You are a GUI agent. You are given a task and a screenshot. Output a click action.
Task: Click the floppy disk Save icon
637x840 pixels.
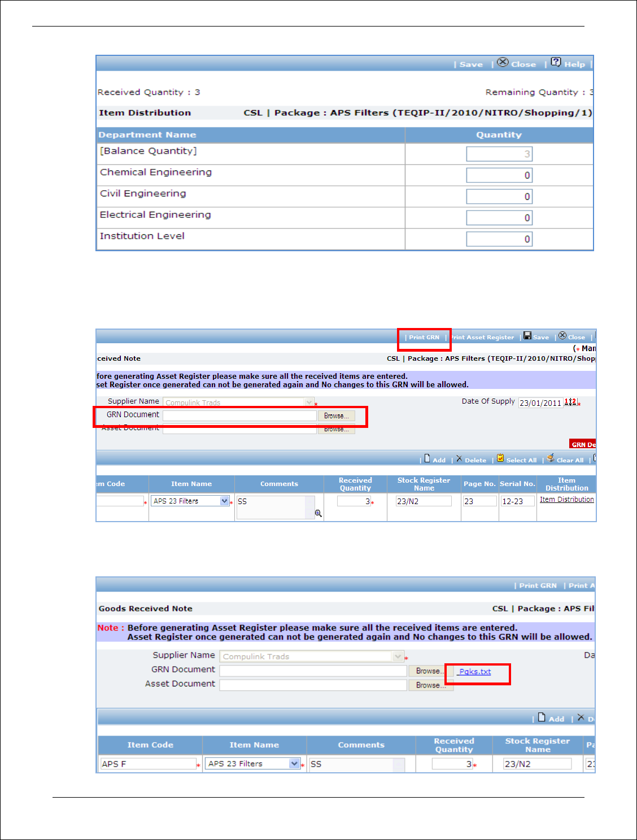(527, 336)
